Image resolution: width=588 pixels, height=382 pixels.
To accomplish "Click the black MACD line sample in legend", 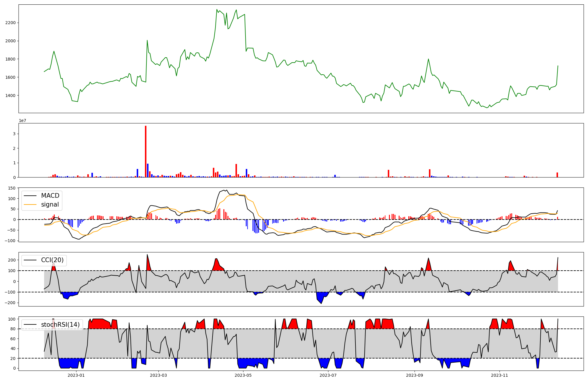I will pyautogui.click(x=30, y=196).
